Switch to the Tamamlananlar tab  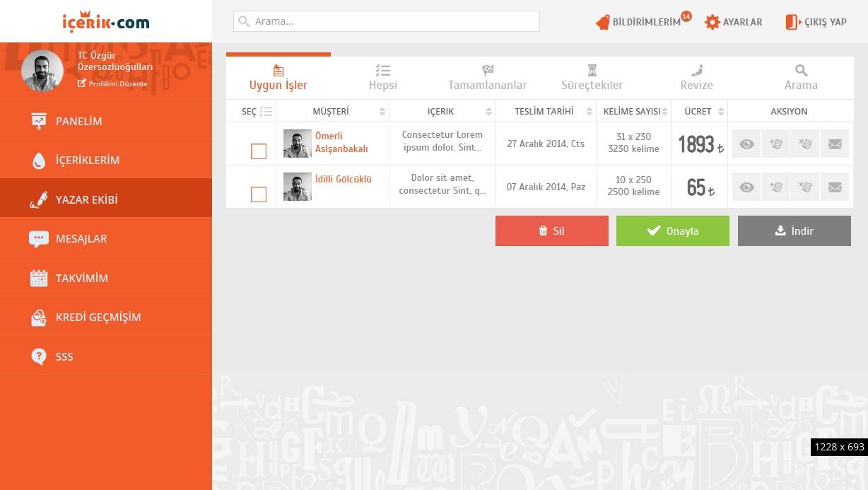pyautogui.click(x=487, y=78)
